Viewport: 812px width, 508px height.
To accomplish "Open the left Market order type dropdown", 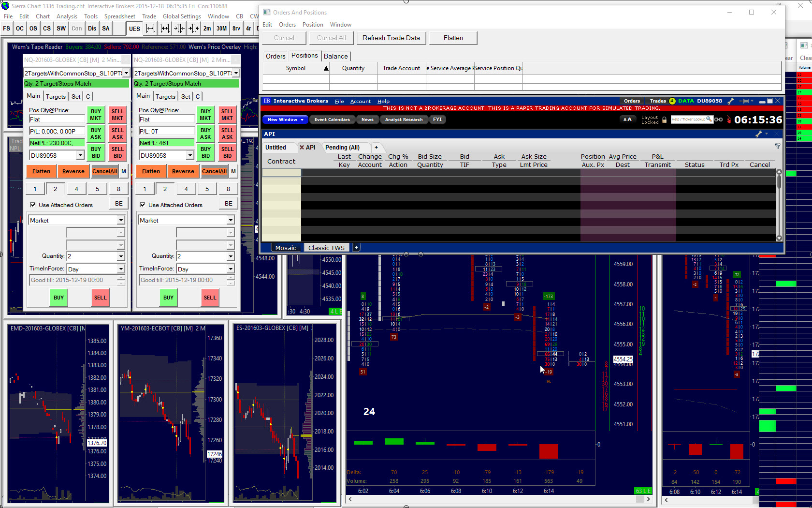I will click(121, 220).
